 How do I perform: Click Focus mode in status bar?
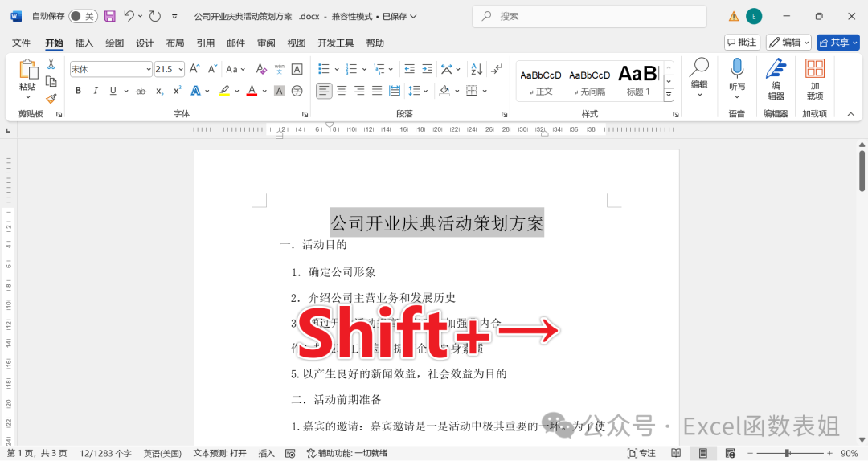[641, 453]
